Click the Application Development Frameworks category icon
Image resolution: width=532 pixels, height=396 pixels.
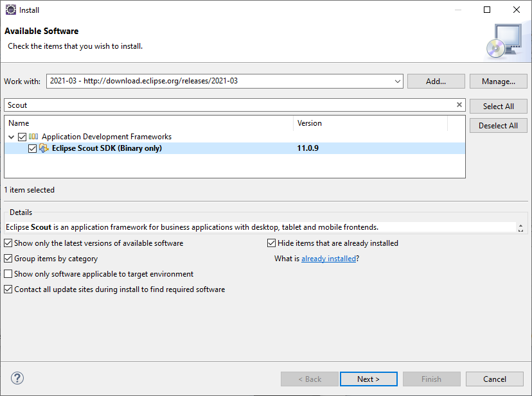point(33,137)
